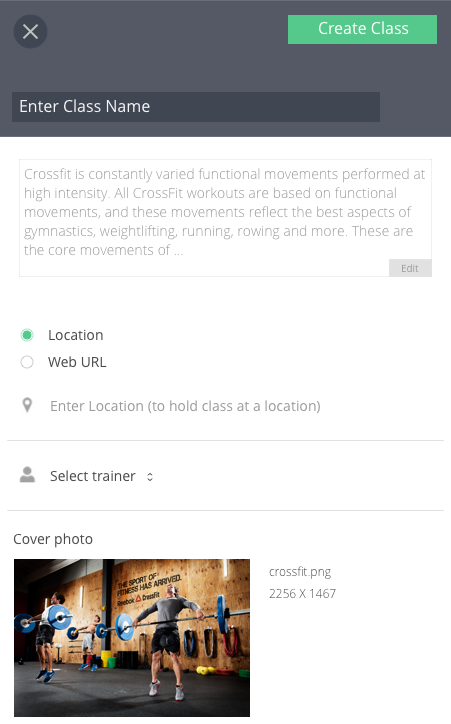The image size is (451, 724).
Task: Close the create class dialog
Action: coord(30,31)
